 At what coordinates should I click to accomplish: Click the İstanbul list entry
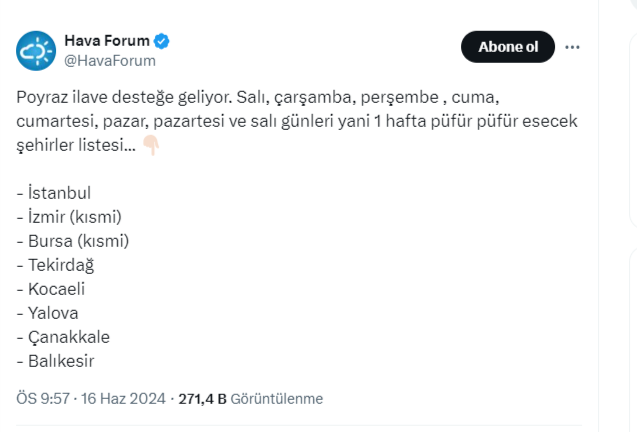(60, 192)
